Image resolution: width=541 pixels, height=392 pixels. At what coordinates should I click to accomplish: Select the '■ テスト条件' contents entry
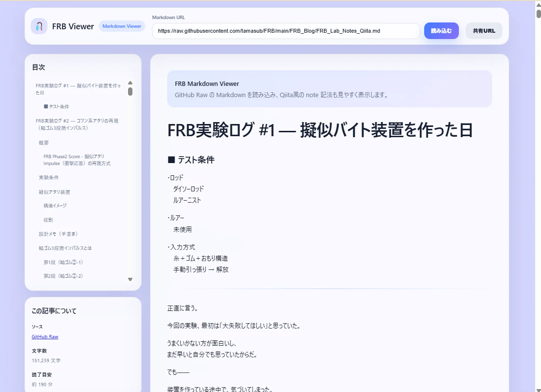[x=57, y=106]
